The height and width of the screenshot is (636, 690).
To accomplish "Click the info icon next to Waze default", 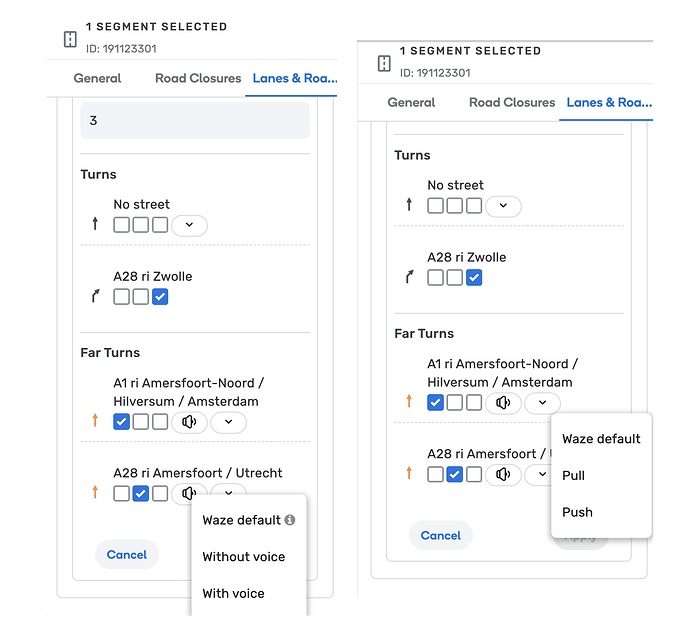I will 290,520.
